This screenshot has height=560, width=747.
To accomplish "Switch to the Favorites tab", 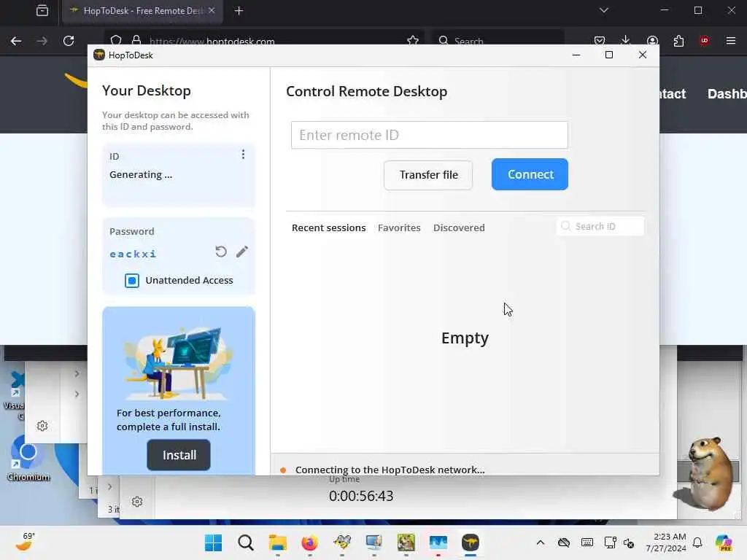I will tap(399, 227).
